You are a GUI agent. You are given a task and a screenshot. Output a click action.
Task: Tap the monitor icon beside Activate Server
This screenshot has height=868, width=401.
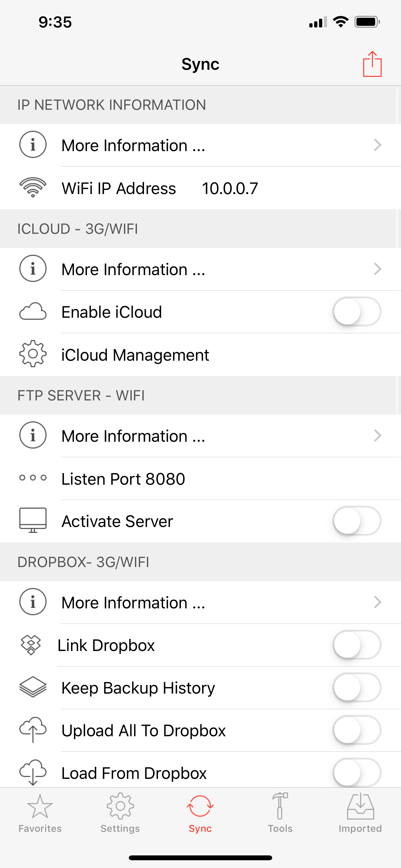pos(33,521)
